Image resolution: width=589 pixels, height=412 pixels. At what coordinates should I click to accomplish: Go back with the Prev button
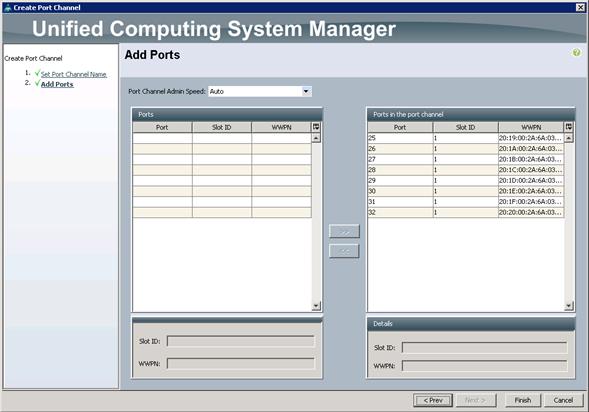(433, 400)
